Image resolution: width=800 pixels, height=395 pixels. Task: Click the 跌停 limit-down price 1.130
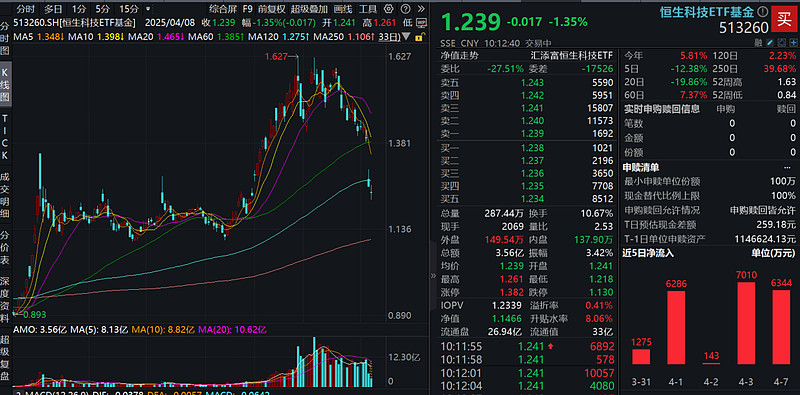pos(601,292)
